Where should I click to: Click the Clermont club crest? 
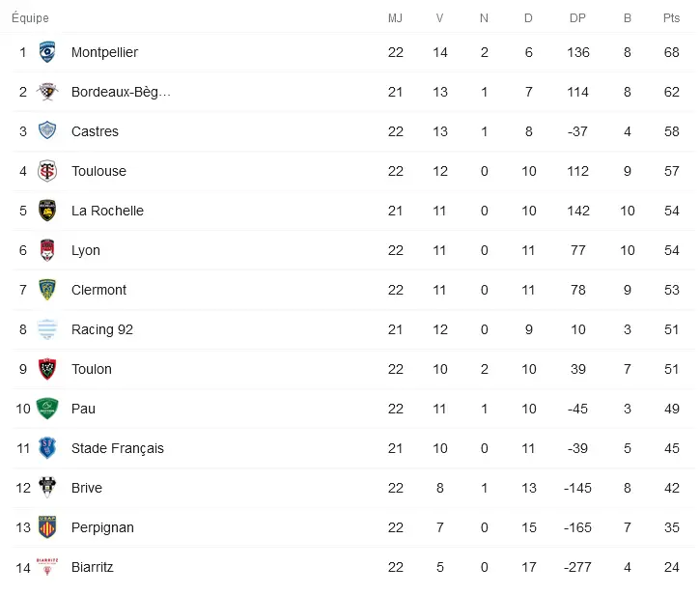pyautogui.click(x=46, y=290)
